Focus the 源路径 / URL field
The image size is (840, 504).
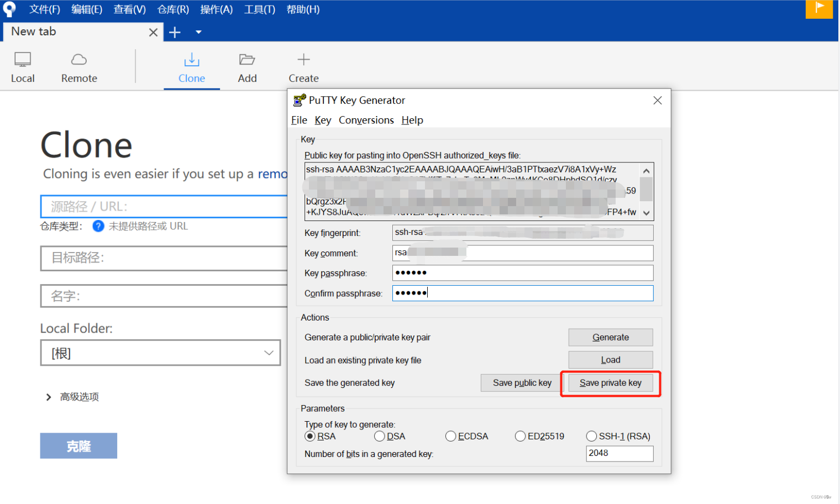tap(164, 206)
